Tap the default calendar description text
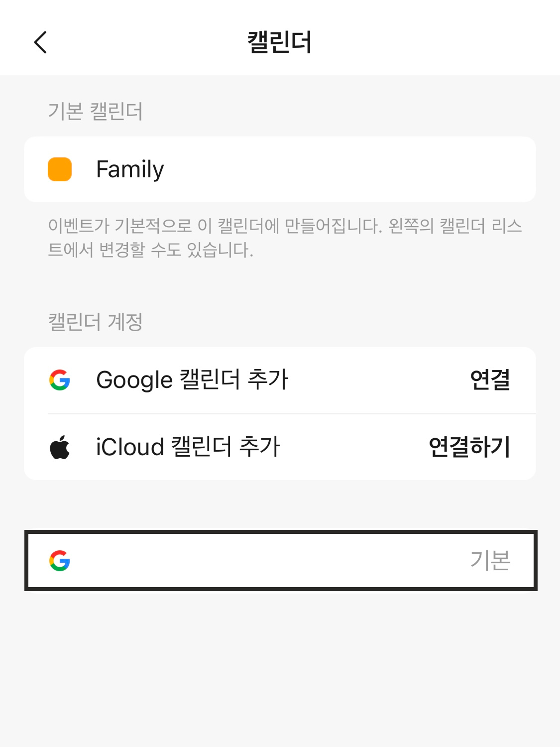The image size is (560, 747). [285, 238]
